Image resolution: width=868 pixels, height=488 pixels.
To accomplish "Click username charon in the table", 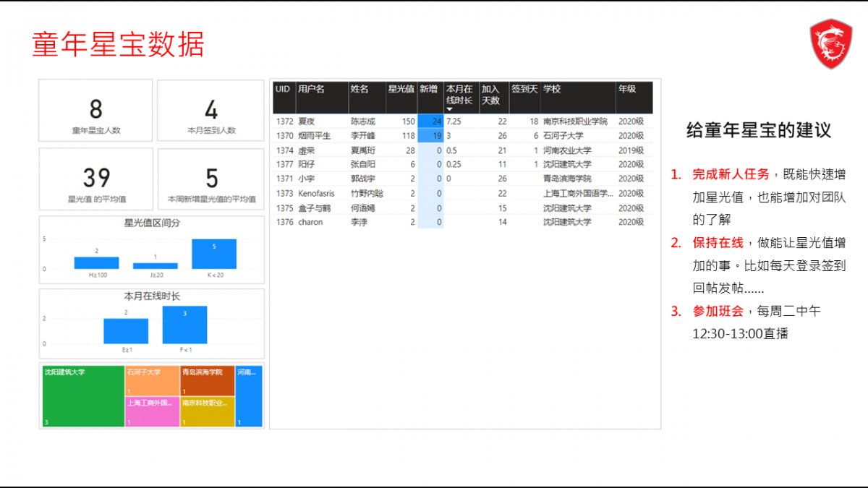I will [310, 223].
